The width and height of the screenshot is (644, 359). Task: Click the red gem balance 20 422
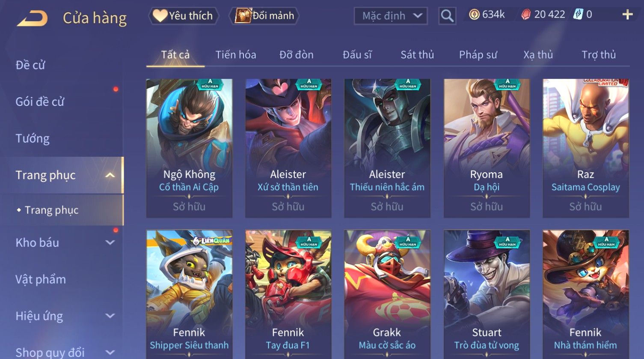coord(543,15)
